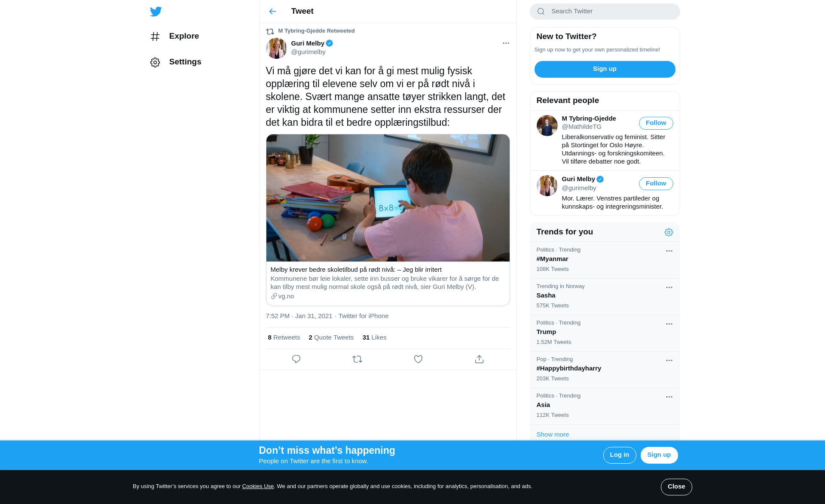Open more options for Sasha trend

click(x=669, y=288)
